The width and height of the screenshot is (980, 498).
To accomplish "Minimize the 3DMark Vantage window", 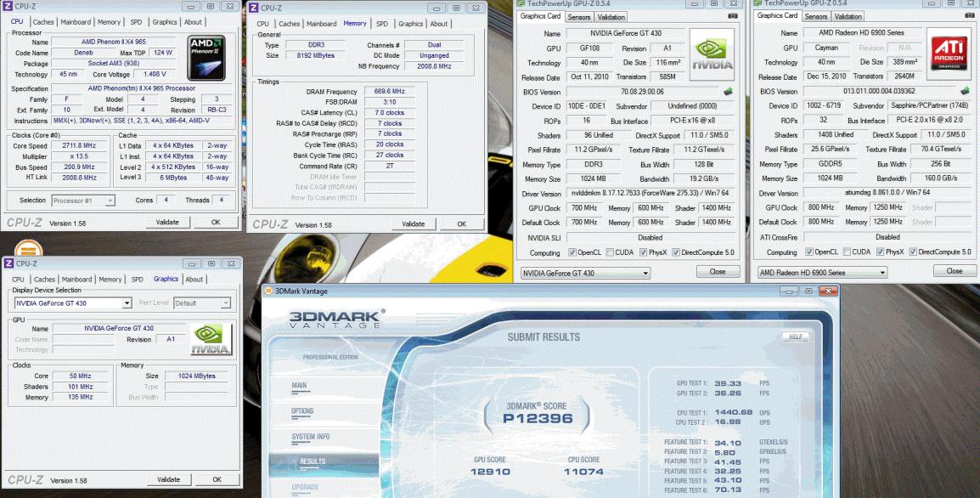I will (790, 291).
